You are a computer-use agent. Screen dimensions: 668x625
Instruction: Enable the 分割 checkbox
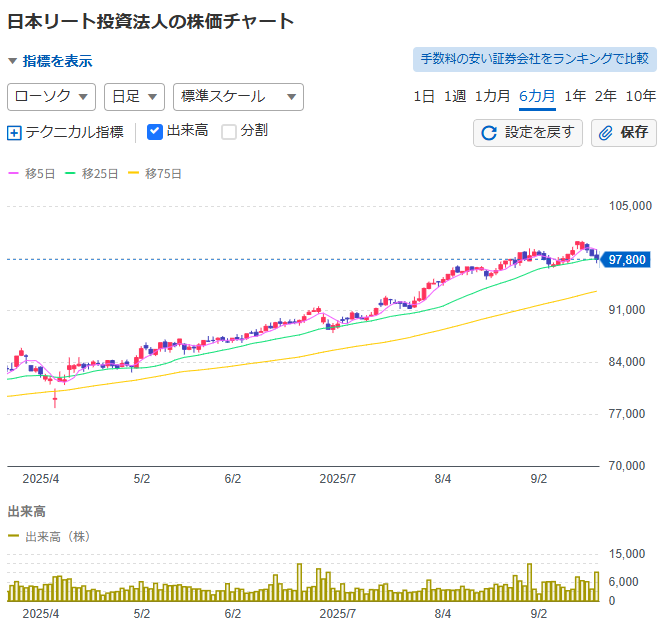[x=229, y=132]
